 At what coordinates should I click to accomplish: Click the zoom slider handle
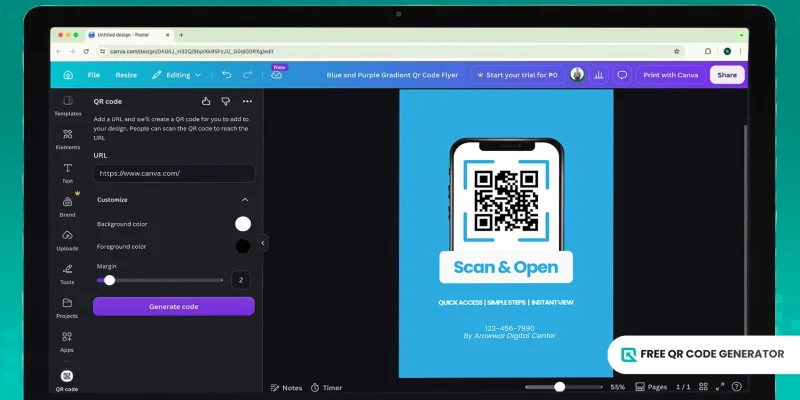[560, 387]
